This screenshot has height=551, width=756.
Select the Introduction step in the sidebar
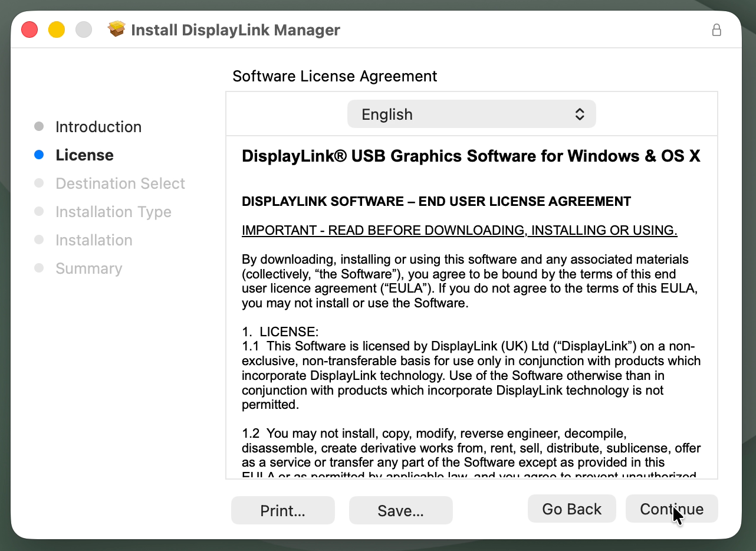tap(98, 126)
